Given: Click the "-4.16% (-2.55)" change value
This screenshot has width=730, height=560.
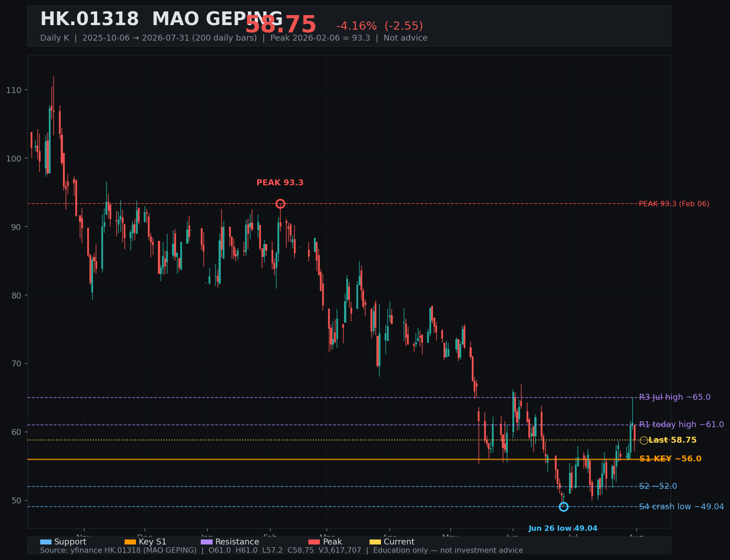Looking at the screenshot, I should (380, 26).
